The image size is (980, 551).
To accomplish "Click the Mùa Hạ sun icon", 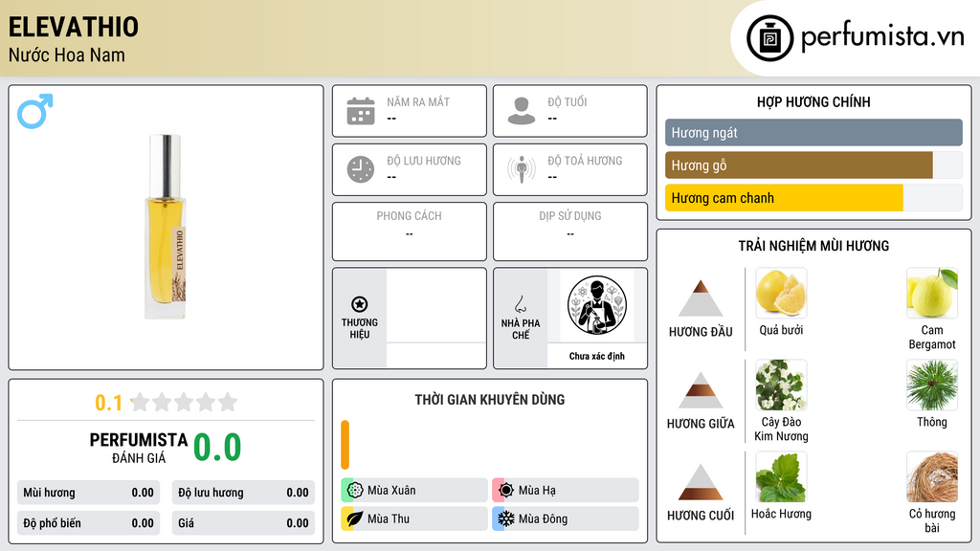I will coord(506,490).
